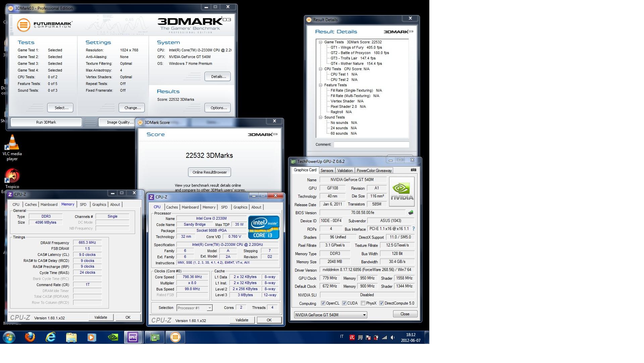The height and width of the screenshot is (363, 644).
Task: Click Close button in GPU-Z
Action: click(x=405, y=314)
